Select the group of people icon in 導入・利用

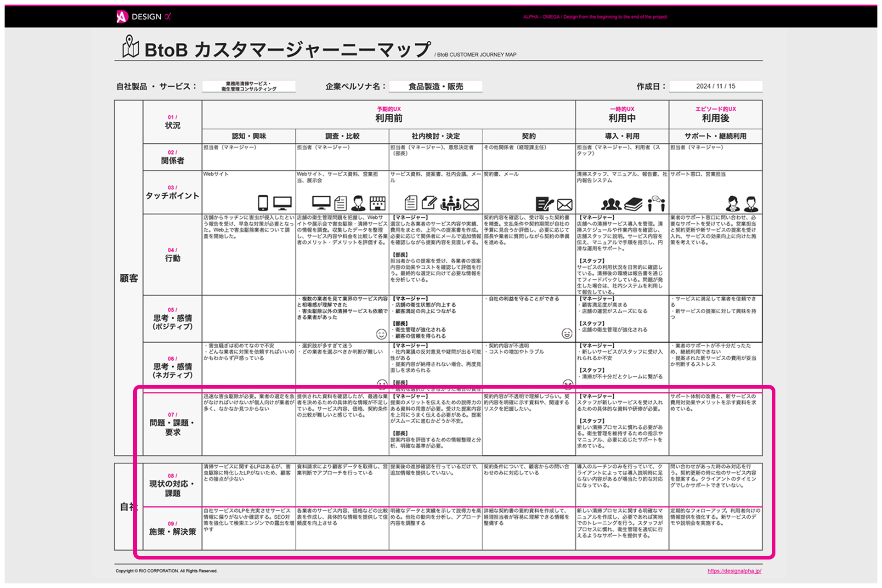click(611, 204)
